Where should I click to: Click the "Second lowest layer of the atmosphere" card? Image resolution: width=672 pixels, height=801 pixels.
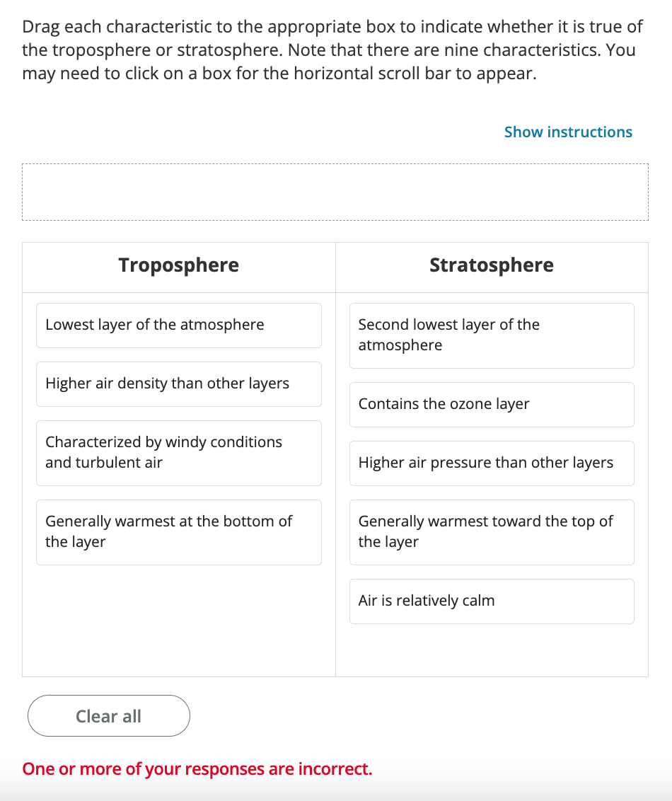point(491,335)
